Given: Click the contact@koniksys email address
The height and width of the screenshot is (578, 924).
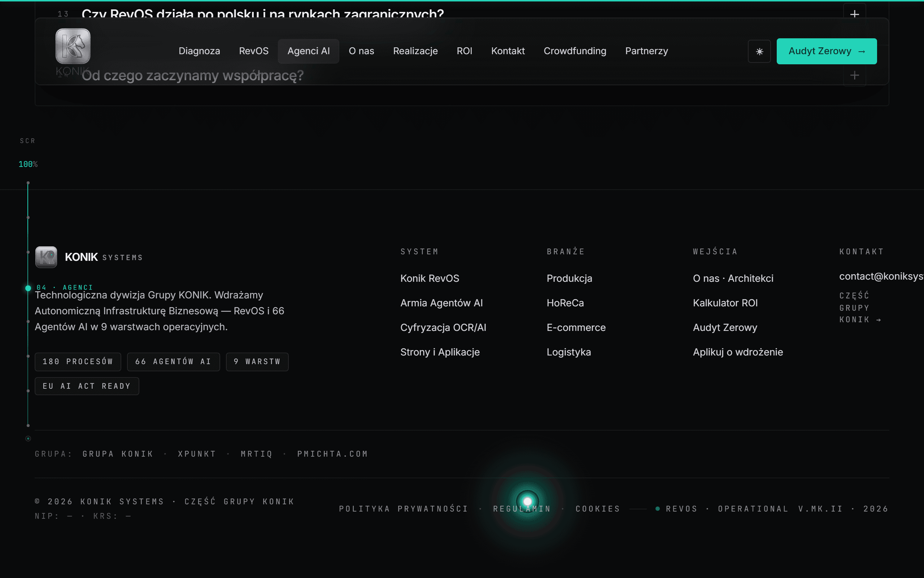Looking at the screenshot, I should (881, 276).
